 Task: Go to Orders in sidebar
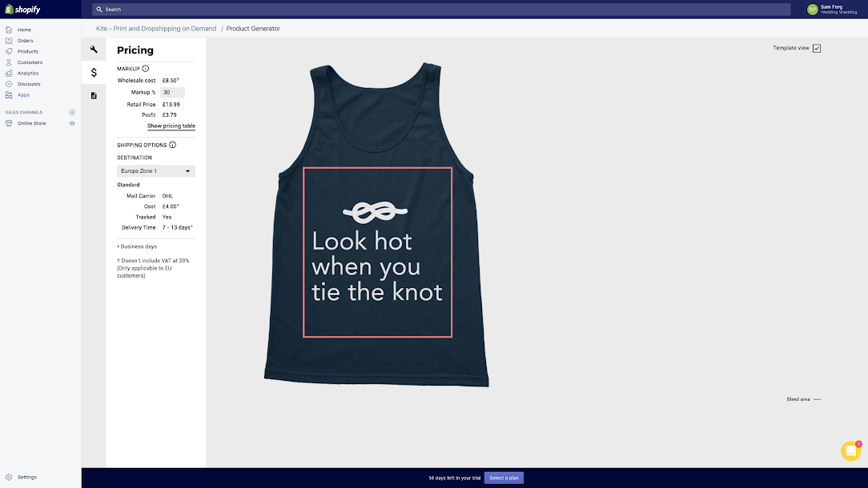[26, 41]
